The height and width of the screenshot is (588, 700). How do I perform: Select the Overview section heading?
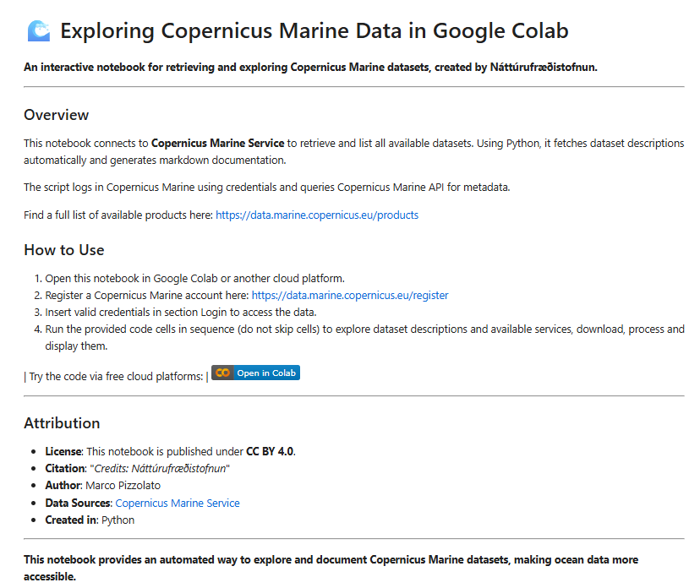tap(57, 115)
